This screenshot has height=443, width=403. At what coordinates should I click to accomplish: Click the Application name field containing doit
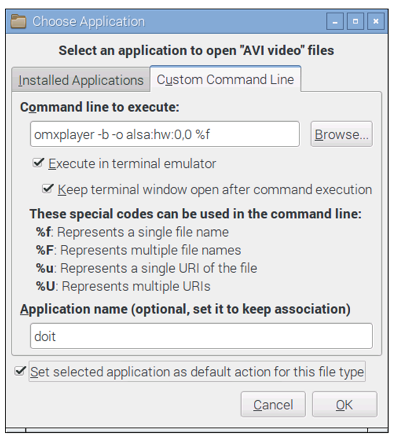coord(201,336)
